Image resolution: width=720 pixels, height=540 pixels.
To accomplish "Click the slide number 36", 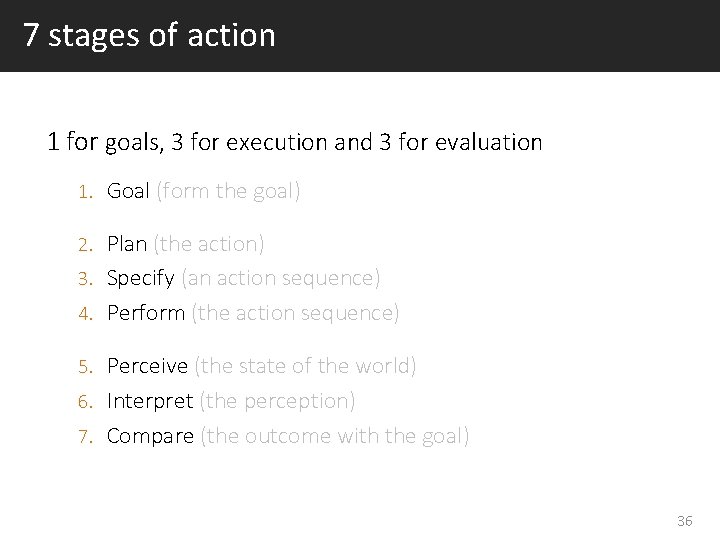I will click(685, 520).
